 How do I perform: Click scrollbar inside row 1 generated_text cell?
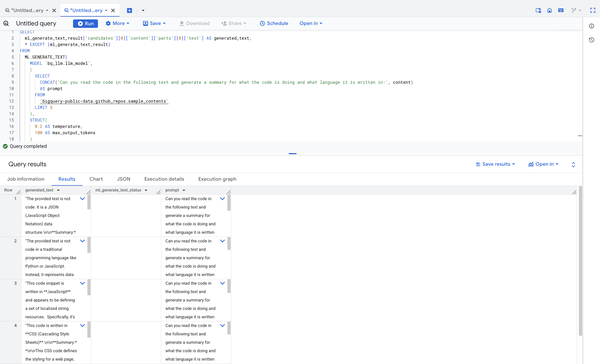89,202
